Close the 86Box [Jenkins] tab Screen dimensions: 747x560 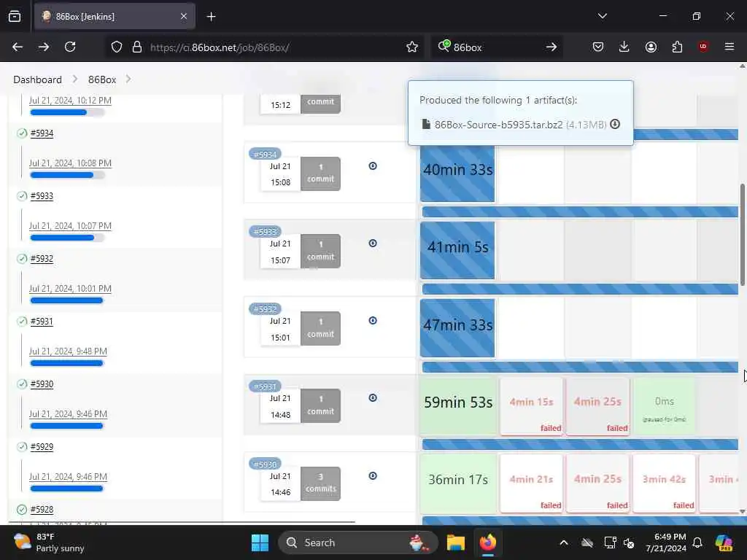pos(184,17)
